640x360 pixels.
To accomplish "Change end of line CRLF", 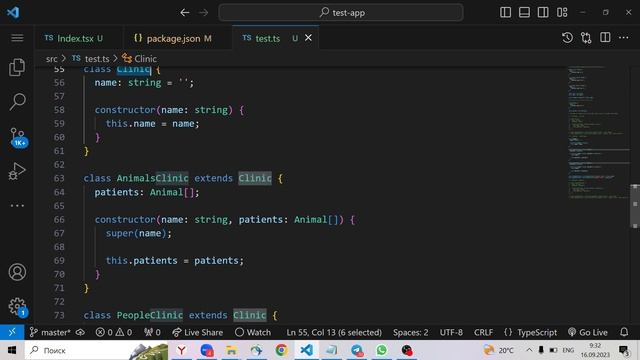I will click(483, 332).
